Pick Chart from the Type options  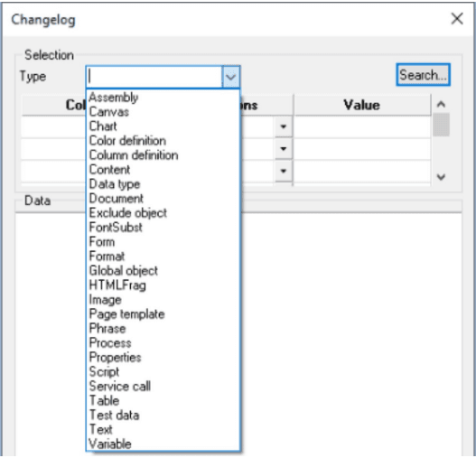pyautogui.click(x=163, y=126)
